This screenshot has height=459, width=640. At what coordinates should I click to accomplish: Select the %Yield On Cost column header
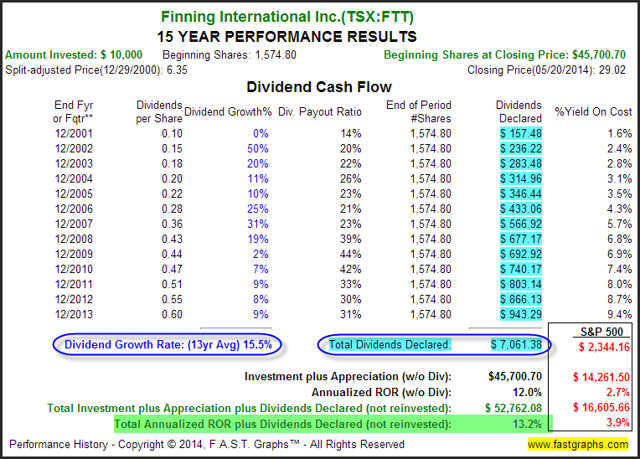(593, 112)
